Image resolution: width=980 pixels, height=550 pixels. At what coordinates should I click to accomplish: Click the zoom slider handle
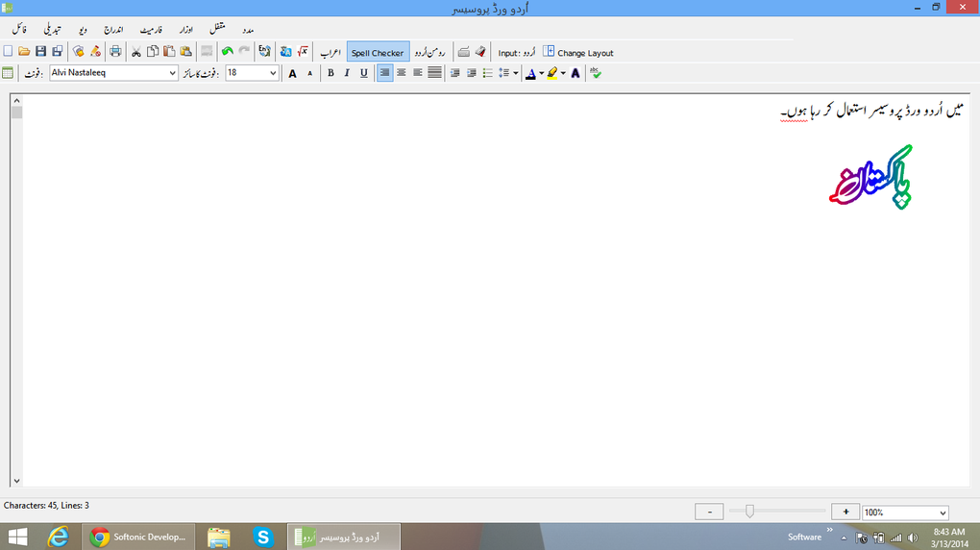tap(749, 512)
